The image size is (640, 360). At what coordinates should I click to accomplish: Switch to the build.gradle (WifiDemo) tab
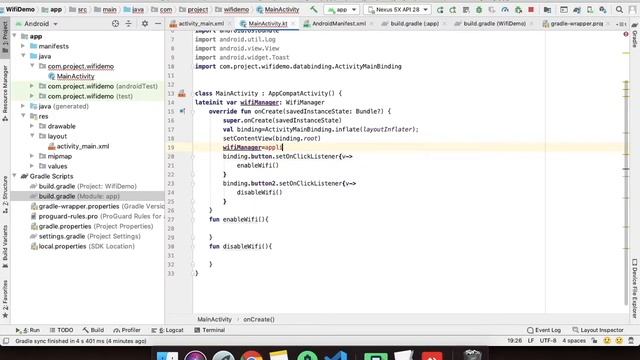[x=494, y=24]
